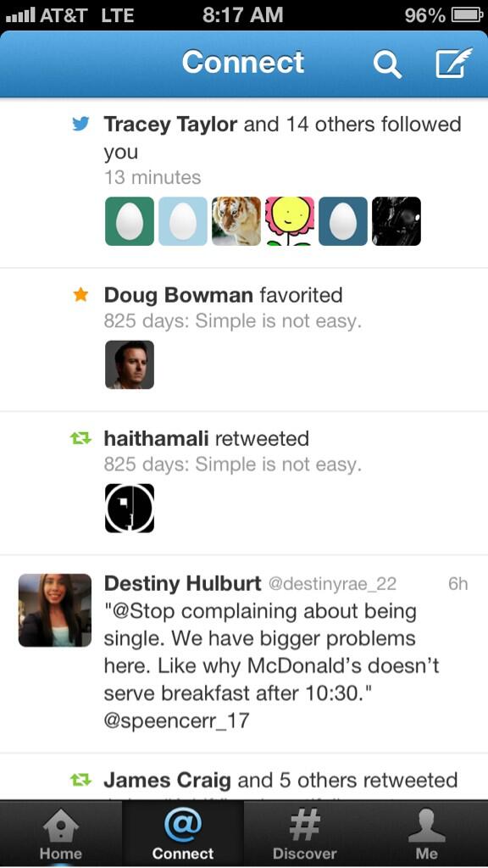Screen dimensions: 488x868
Task: Compose a new tweet
Action: coord(454,63)
